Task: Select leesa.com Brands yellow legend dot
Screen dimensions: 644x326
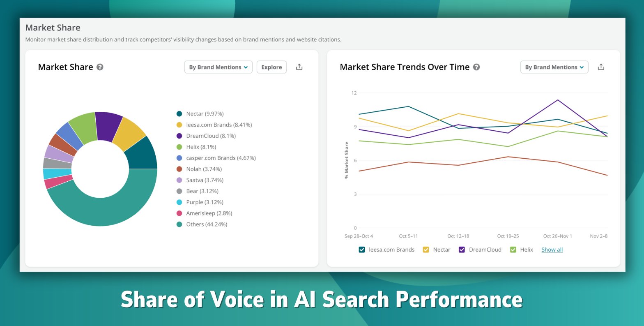Action: pos(179,125)
